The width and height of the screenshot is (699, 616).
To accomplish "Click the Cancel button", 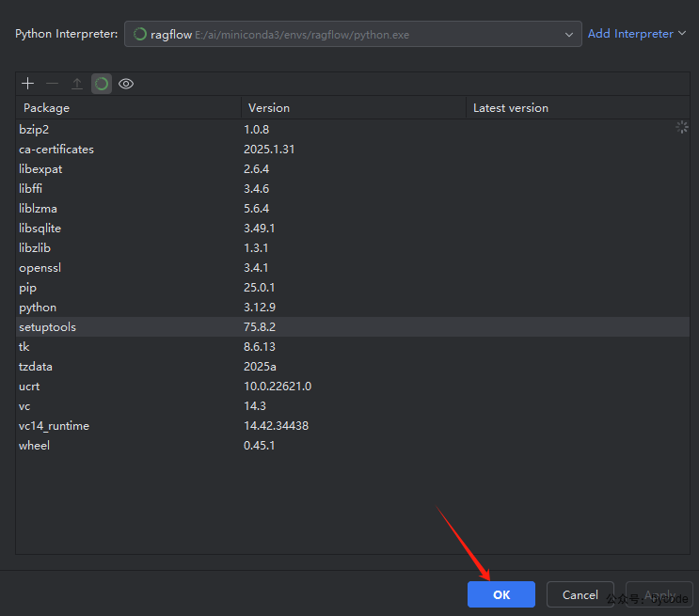I will point(580,594).
